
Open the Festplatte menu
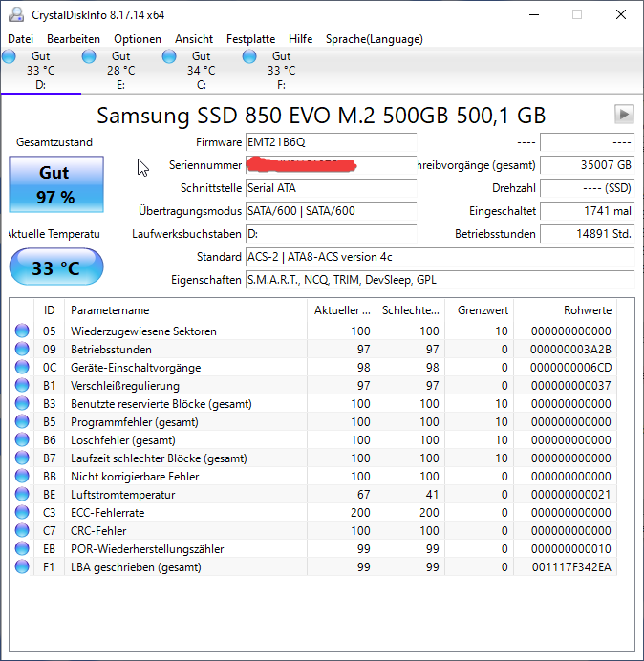click(x=250, y=39)
